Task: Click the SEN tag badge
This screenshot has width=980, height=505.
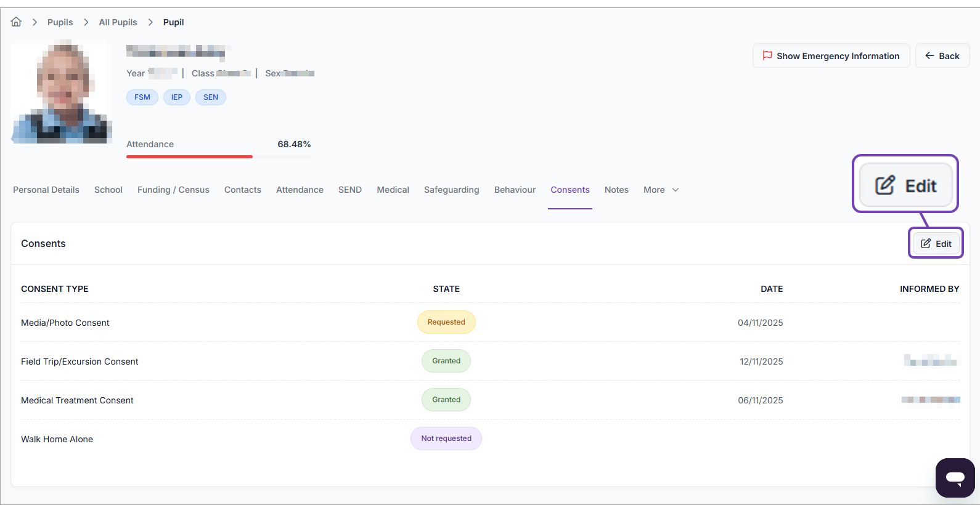Action: point(211,97)
